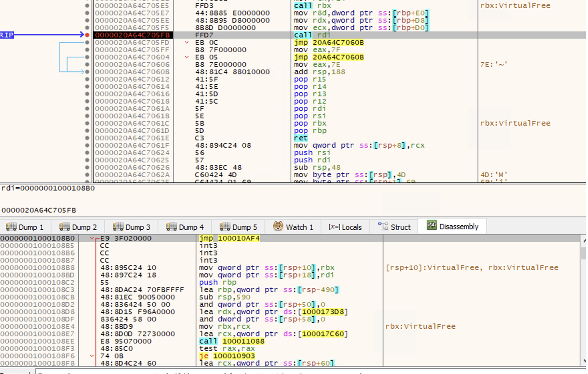Select 'mov qword ptr ss:[rsp+8],rcx' row

pos(359,145)
